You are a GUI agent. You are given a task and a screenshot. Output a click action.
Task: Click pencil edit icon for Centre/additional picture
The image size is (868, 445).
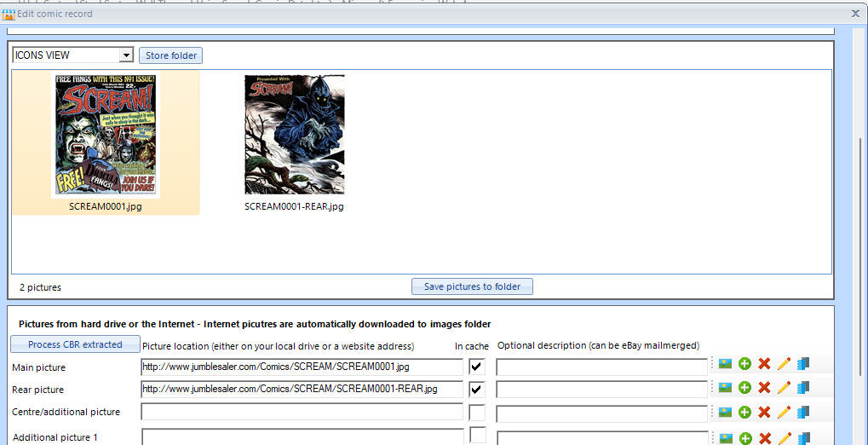pos(784,412)
